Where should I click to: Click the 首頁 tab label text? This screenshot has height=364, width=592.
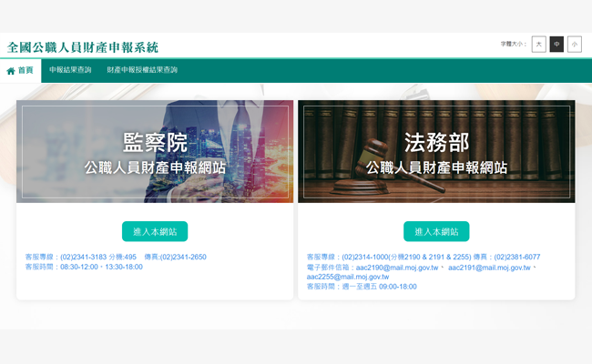[26, 70]
